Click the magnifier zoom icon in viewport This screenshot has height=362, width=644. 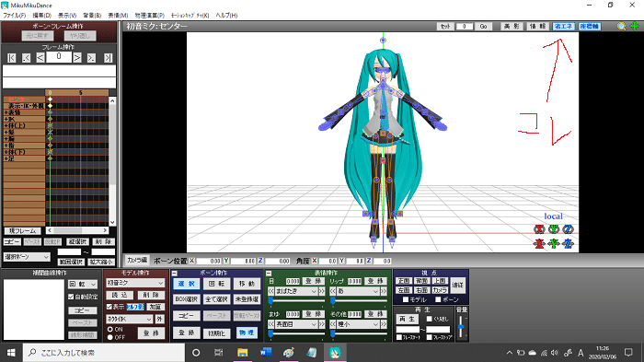[x=621, y=27]
